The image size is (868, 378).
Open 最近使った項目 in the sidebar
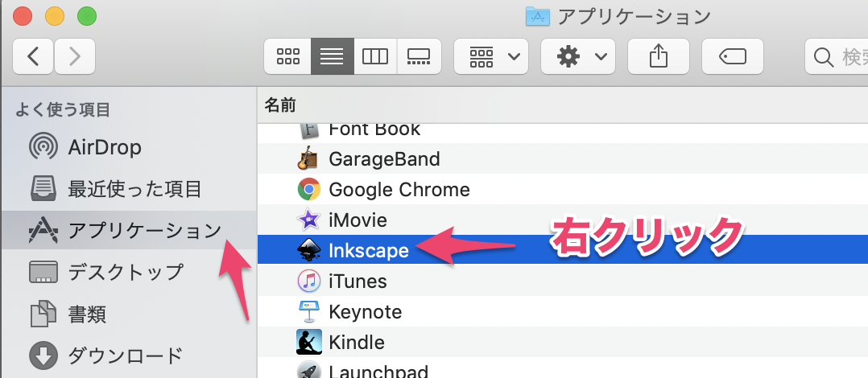[x=129, y=190]
